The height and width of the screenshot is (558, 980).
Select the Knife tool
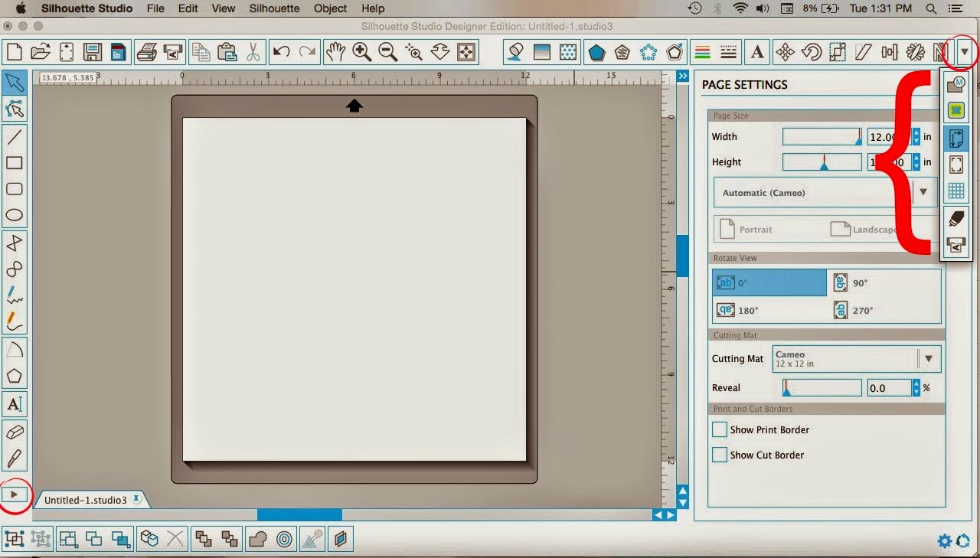15,458
